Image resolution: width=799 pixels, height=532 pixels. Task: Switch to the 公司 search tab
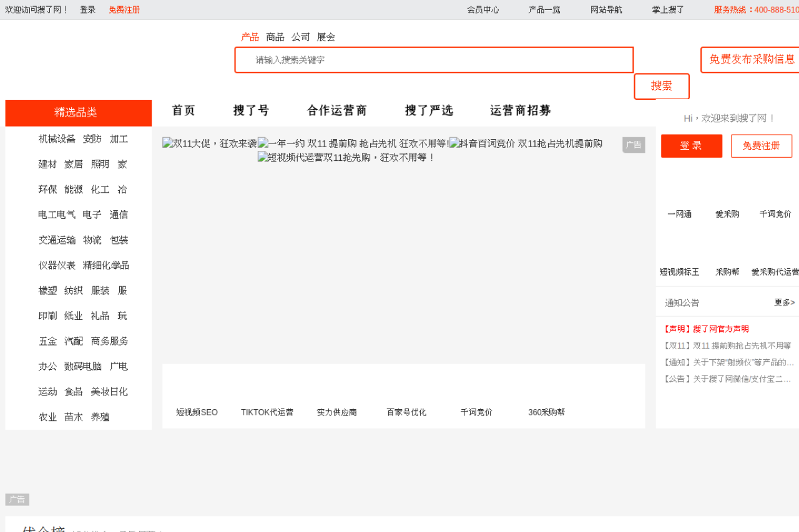[x=300, y=37]
